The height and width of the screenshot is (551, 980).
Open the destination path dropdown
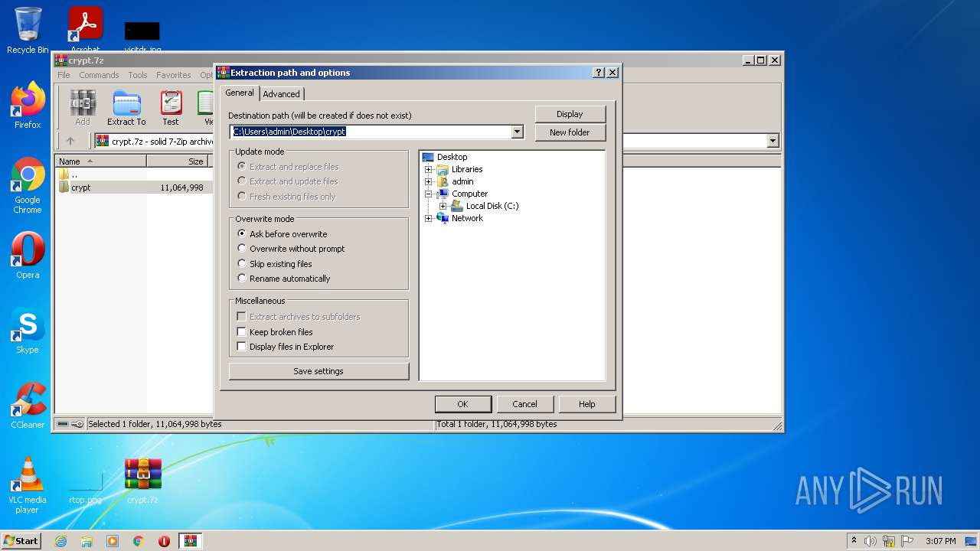click(x=517, y=132)
